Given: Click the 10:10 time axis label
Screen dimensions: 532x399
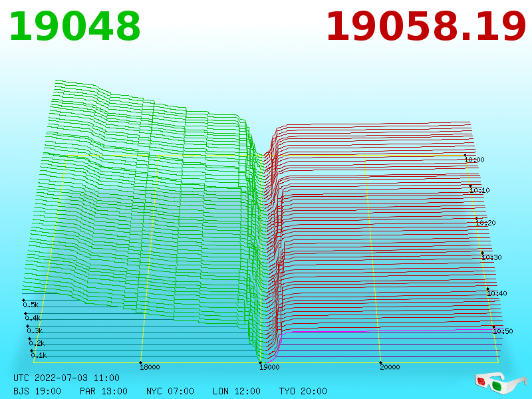Looking at the screenshot, I should pos(479,190).
